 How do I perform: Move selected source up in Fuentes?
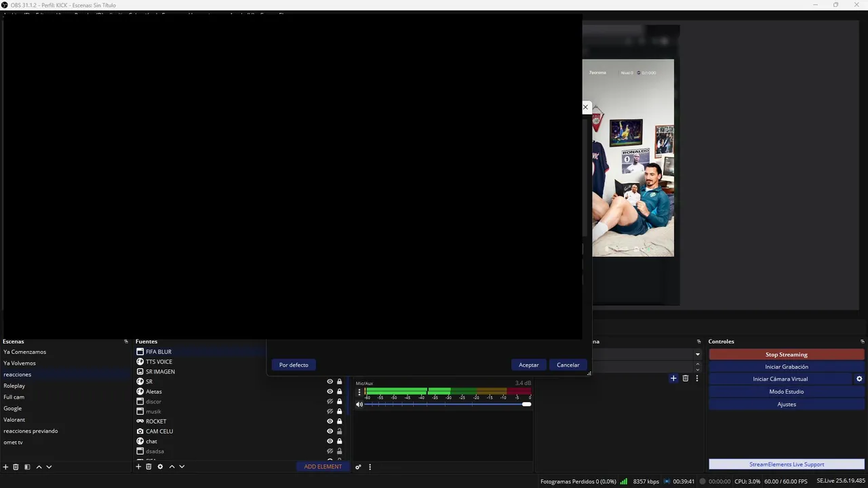(172, 467)
